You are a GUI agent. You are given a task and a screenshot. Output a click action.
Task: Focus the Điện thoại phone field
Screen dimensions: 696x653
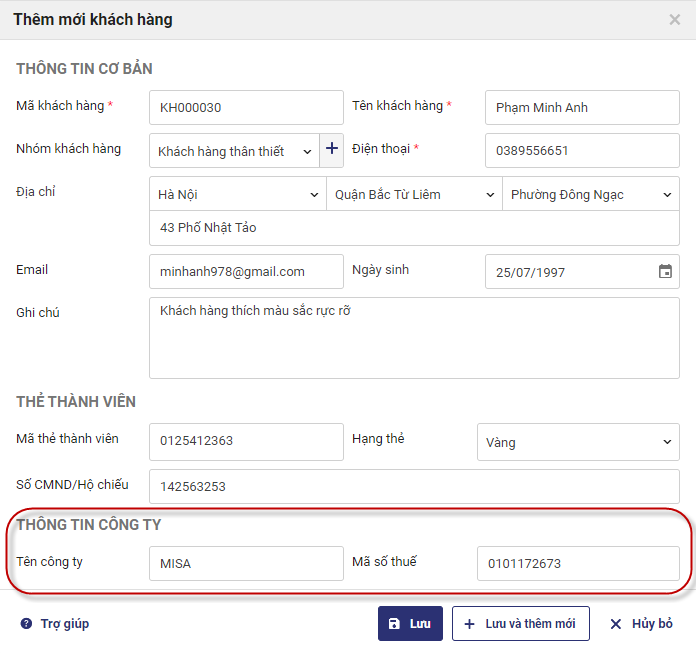pyautogui.click(x=581, y=151)
